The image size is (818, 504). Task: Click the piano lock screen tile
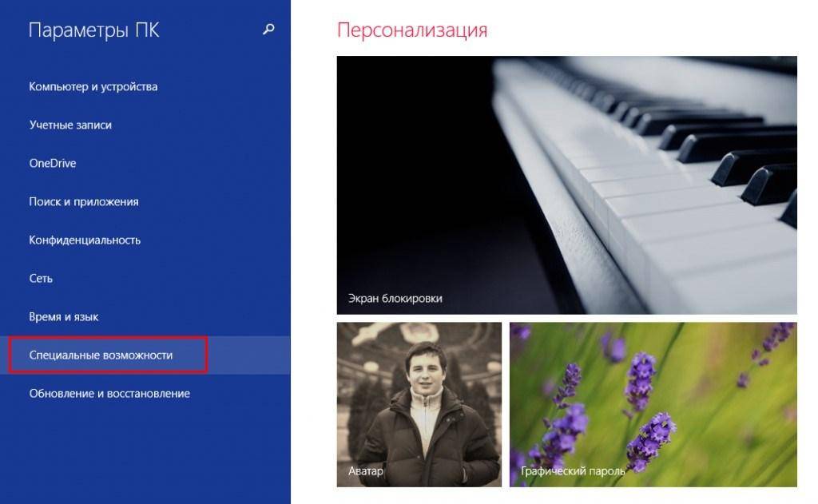[x=566, y=185]
